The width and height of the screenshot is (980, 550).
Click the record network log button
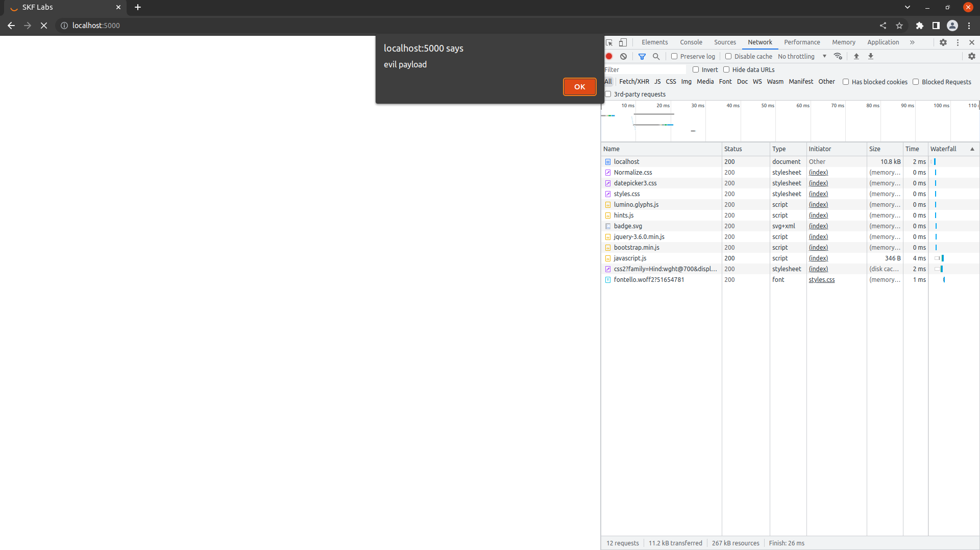click(609, 56)
